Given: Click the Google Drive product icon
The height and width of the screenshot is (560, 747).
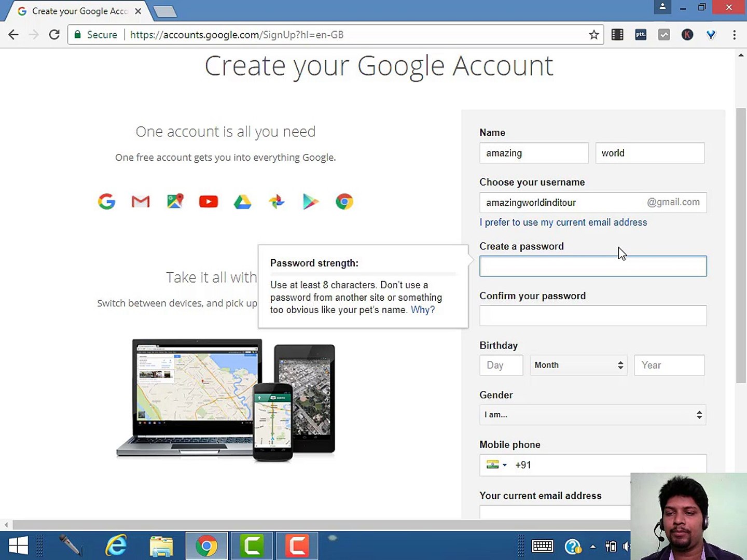Looking at the screenshot, I should (242, 202).
